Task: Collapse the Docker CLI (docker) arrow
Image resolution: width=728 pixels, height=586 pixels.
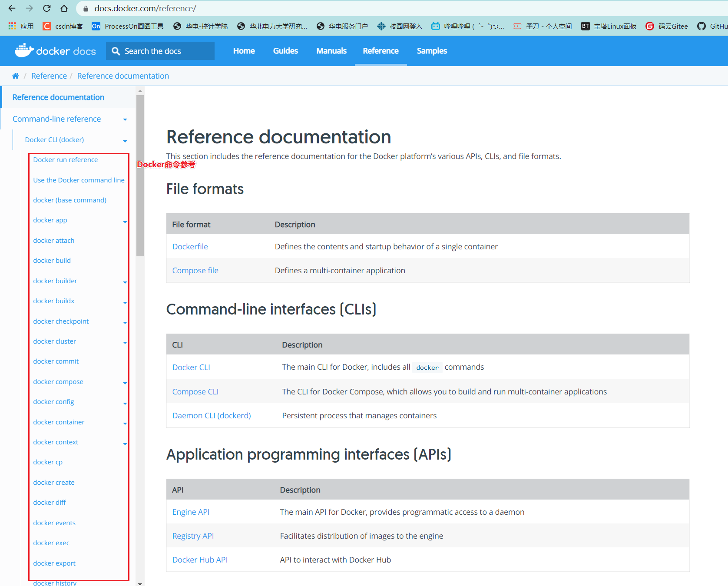Action: coord(125,141)
